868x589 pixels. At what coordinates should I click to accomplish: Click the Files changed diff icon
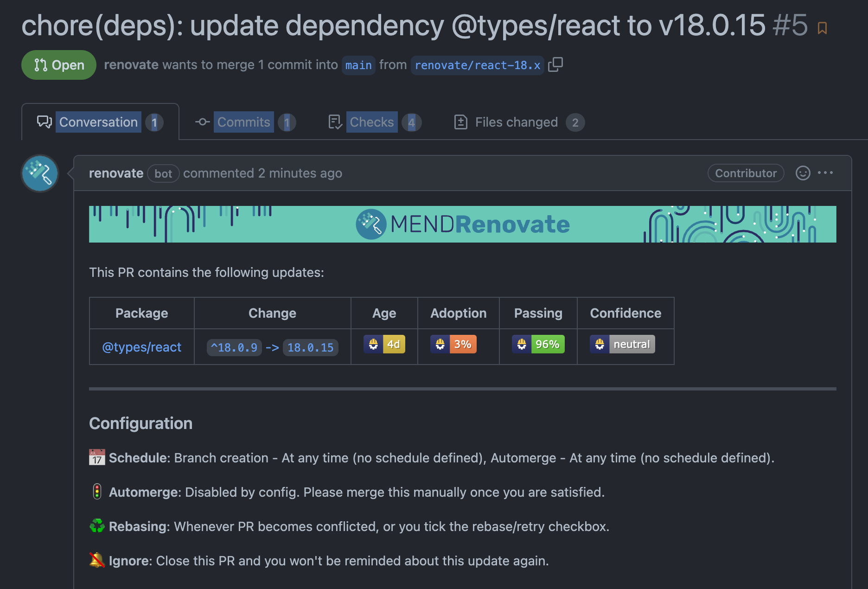pyautogui.click(x=460, y=122)
